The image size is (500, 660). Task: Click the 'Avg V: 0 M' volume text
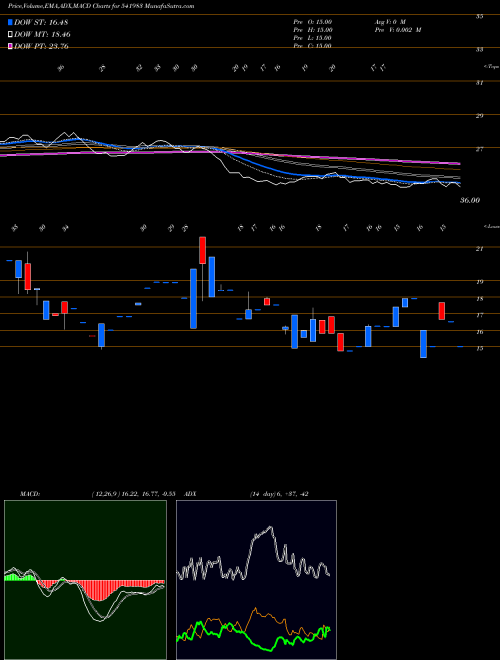pos(389,22)
